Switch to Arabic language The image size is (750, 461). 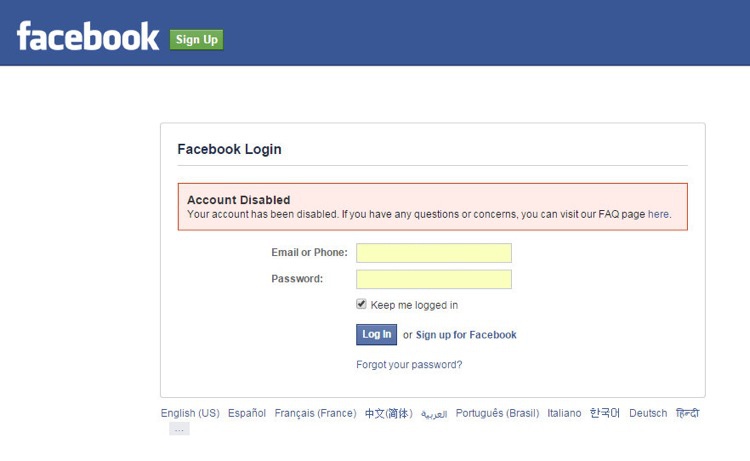click(x=434, y=414)
